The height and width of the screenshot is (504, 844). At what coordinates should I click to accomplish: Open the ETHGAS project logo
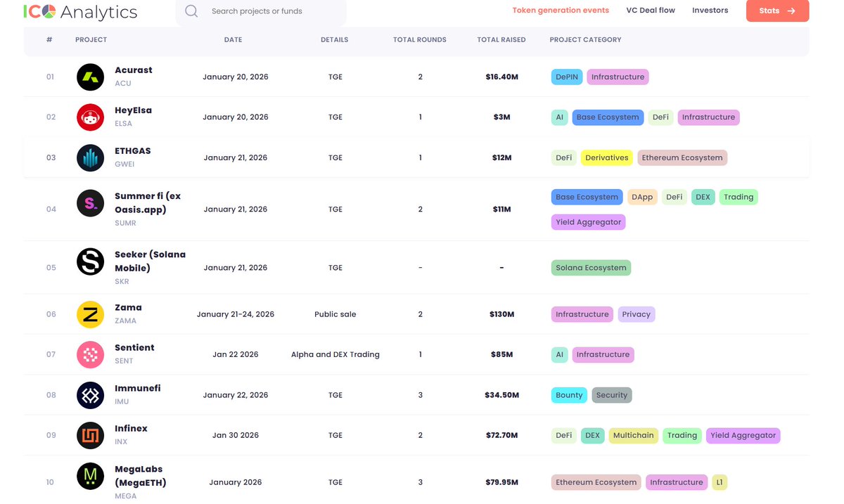click(90, 157)
